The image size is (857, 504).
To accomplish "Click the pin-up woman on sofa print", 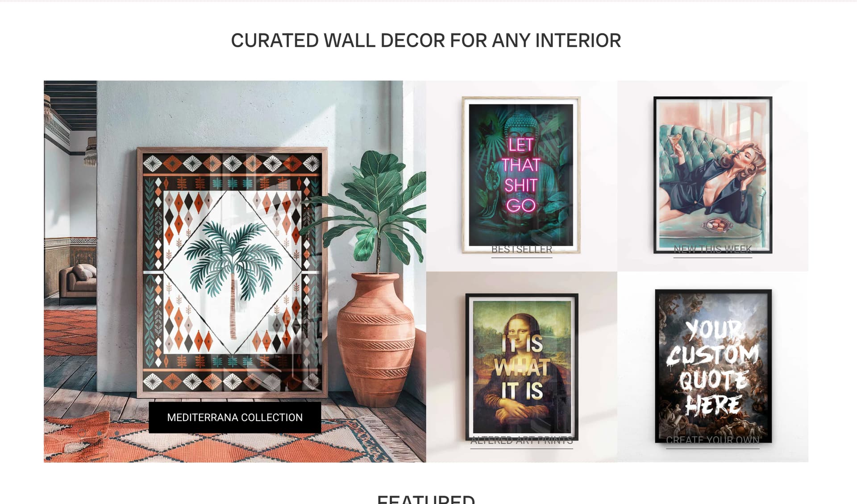I will click(713, 175).
